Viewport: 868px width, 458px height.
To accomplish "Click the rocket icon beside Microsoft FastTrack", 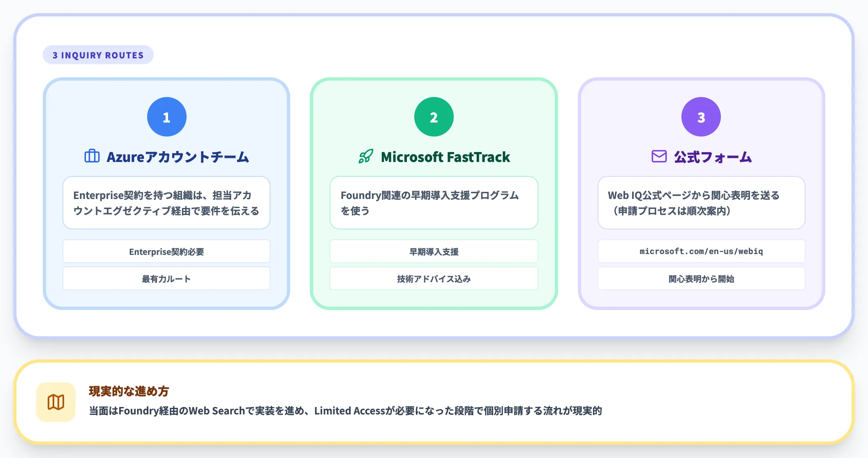I will click(366, 156).
